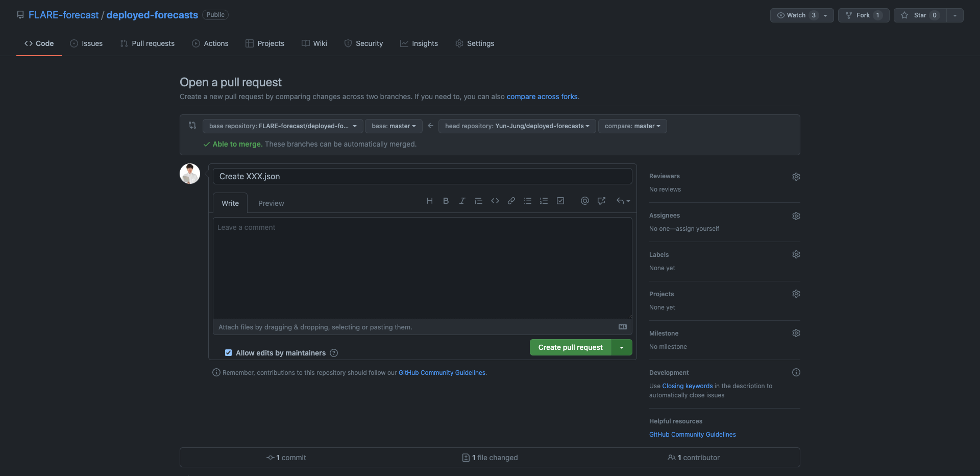Viewport: 980px width, 476px height.
Task: Apply bold formatting in comment toolbar
Action: pos(446,201)
